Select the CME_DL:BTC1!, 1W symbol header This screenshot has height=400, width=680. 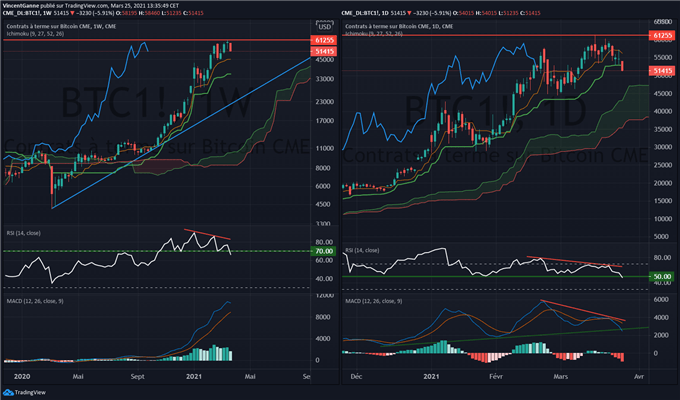tap(27, 13)
